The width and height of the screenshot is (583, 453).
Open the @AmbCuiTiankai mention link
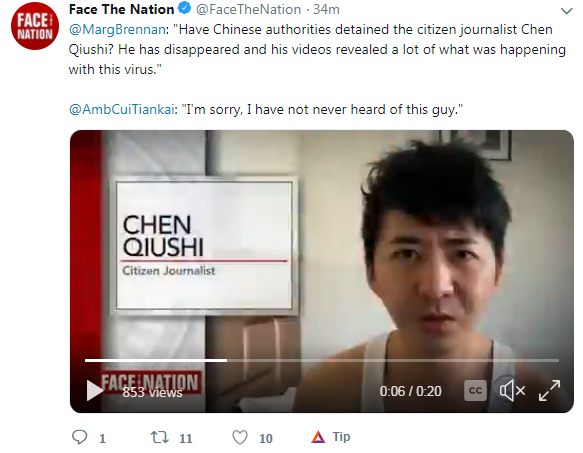coord(122,109)
